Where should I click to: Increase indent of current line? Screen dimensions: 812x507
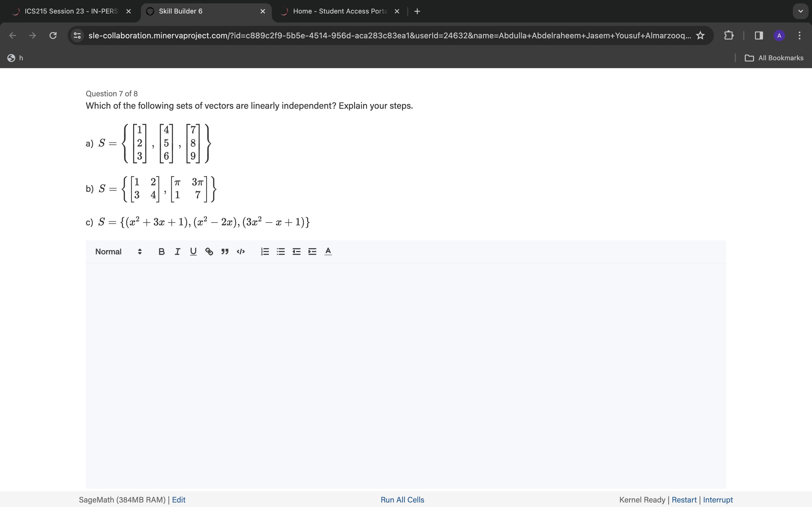[x=312, y=252]
